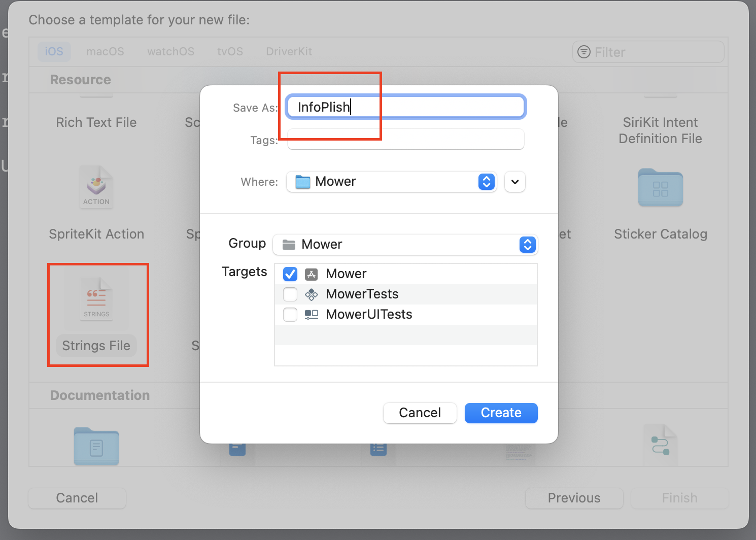The image size is (756, 540).
Task: Select the Rich Text File template
Action: tap(96, 122)
